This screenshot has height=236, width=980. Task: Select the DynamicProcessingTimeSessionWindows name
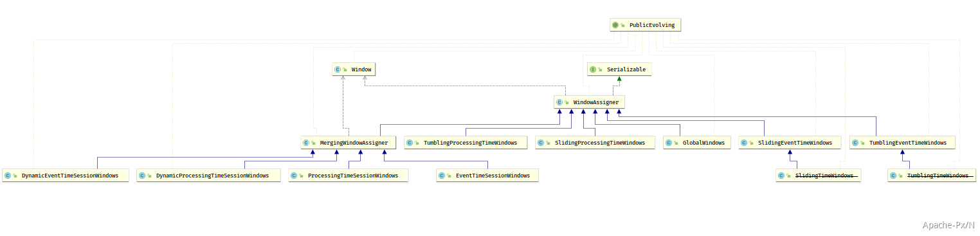[212, 176]
